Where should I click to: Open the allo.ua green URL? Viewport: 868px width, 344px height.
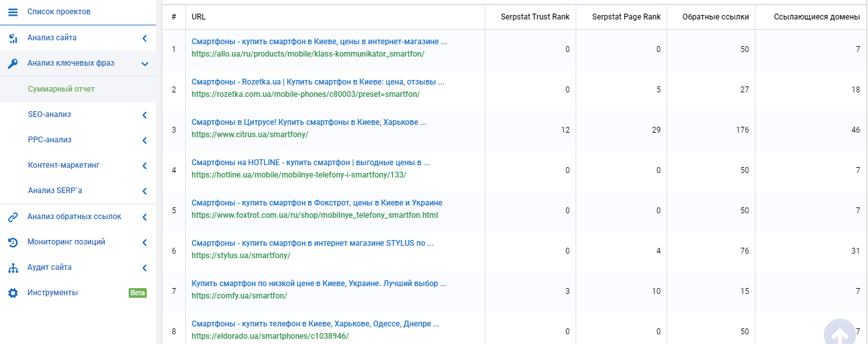click(x=308, y=54)
